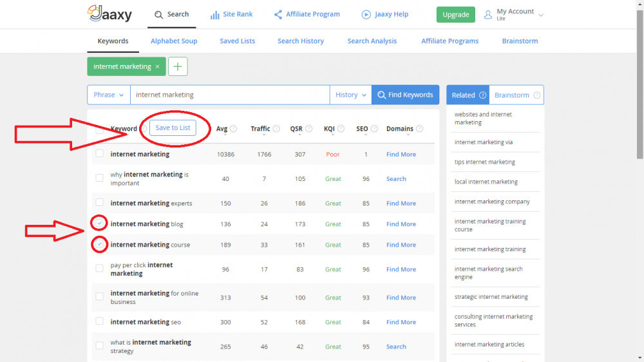
Task: Open the Brainstorm tab in sub navigation
Action: point(520,41)
